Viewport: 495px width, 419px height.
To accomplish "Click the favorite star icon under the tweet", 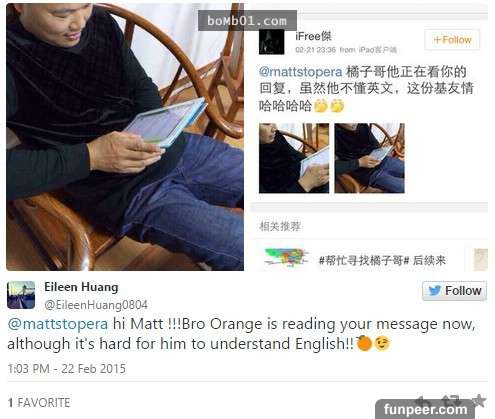I will tap(479, 400).
